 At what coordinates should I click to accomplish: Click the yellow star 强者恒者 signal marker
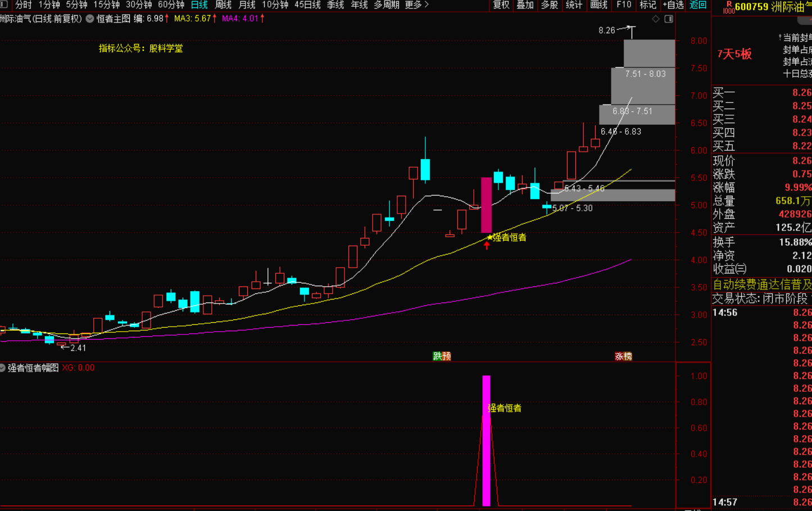489,238
